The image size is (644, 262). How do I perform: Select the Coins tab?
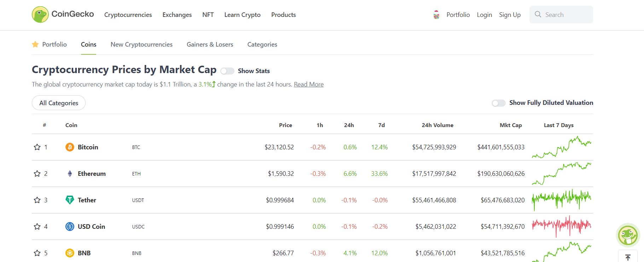tap(88, 44)
